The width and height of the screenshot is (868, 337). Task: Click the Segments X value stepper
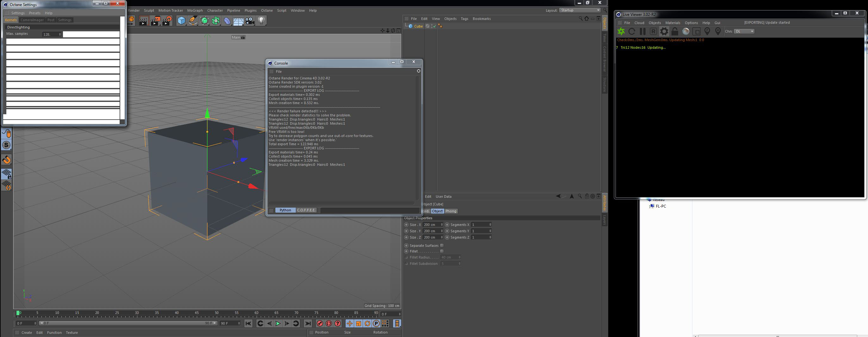tap(490, 225)
